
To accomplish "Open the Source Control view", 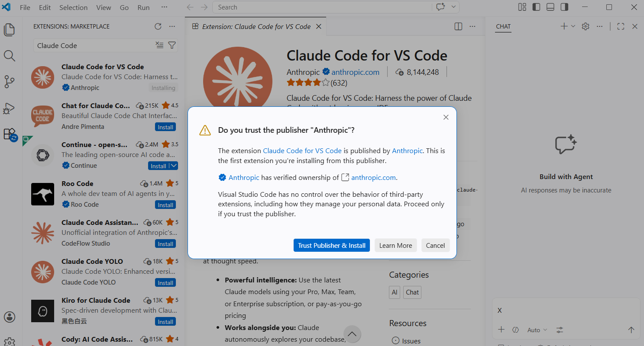I will pos(10,82).
